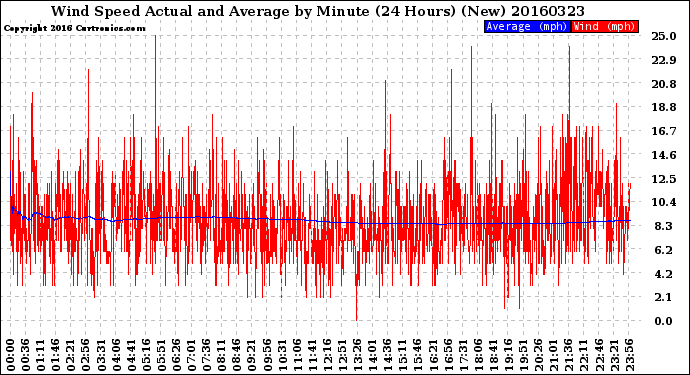Click the 15:46 time axis label
The height and width of the screenshot is (375, 690).
[418, 355]
